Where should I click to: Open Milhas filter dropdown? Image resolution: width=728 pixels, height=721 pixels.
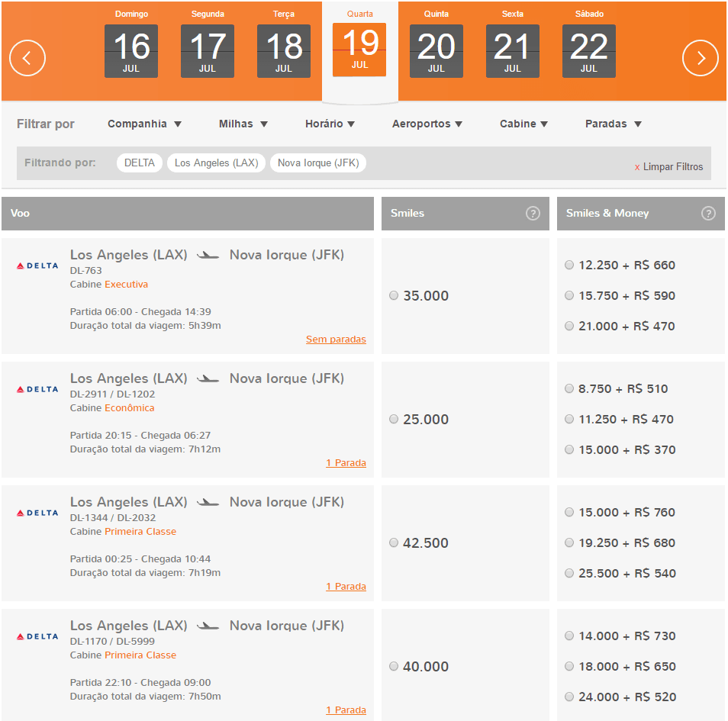click(243, 124)
